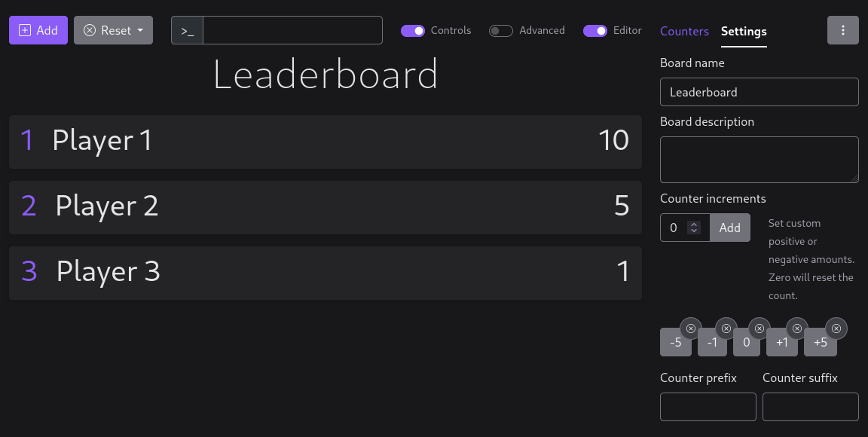Switch to the Counters tab
Viewport: 868px width, 437px height.
tap(684, 32)
